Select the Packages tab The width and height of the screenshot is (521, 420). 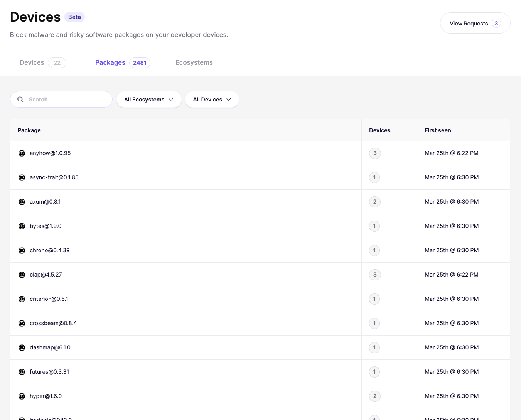click(123, 63)
